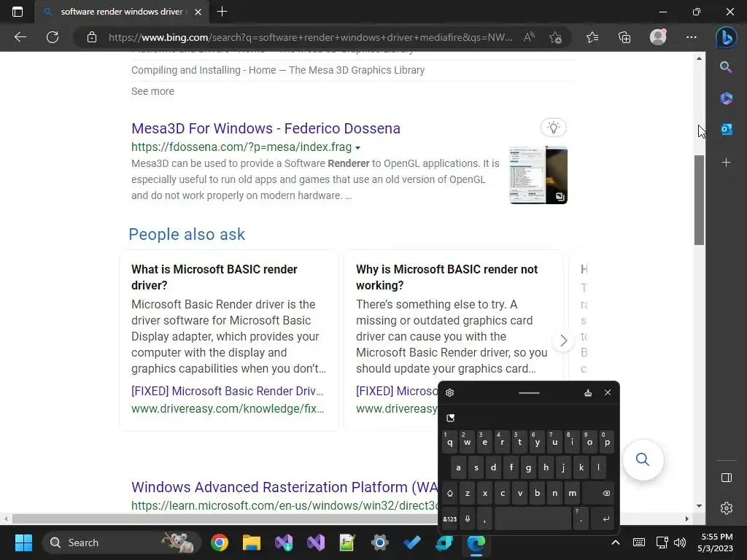
Task: Add a new app to sidebar plus icon
Action: (726, 163)
